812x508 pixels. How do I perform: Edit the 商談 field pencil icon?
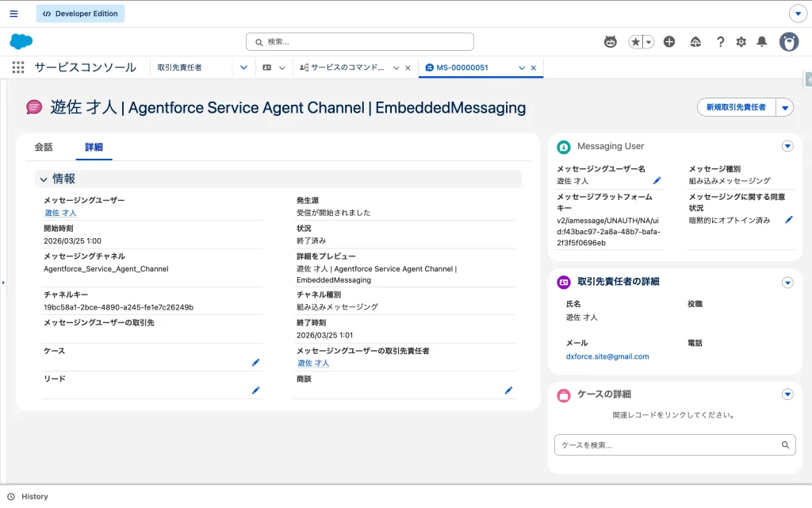pos(508,391)
